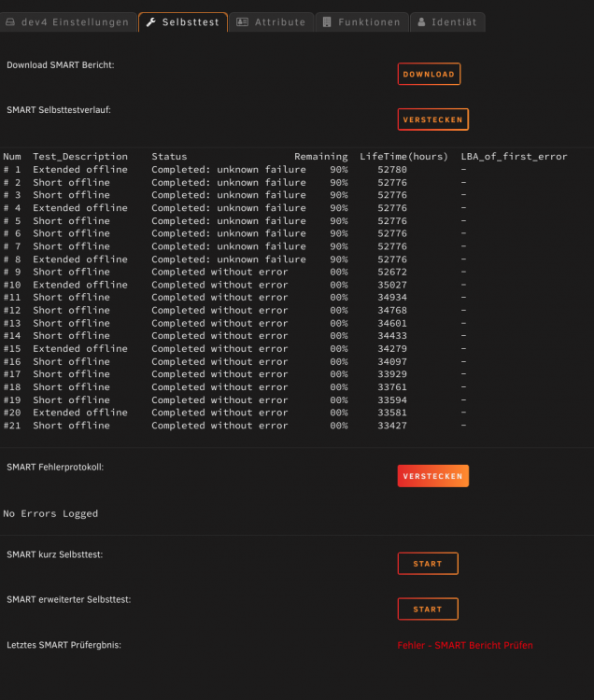Select the Selbsttest tab
The image size is (594, 700).
[183, 22]
